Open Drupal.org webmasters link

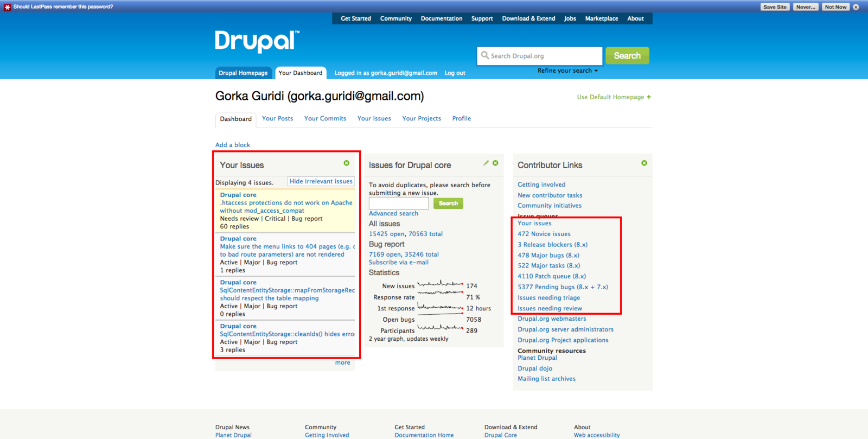pyautogui.click(x=552, y=319)
